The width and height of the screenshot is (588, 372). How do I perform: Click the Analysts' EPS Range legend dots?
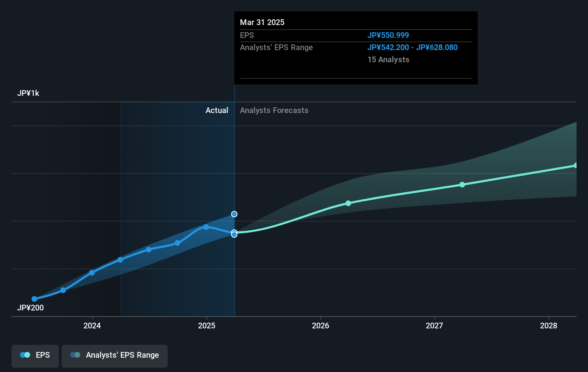[x=75, y=354]
